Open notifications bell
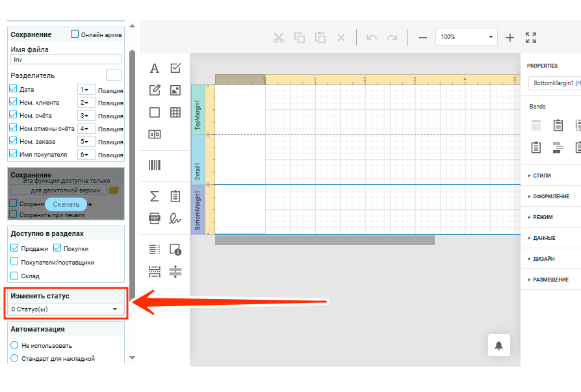Screen dimensions: 581x392 point(499,345)
